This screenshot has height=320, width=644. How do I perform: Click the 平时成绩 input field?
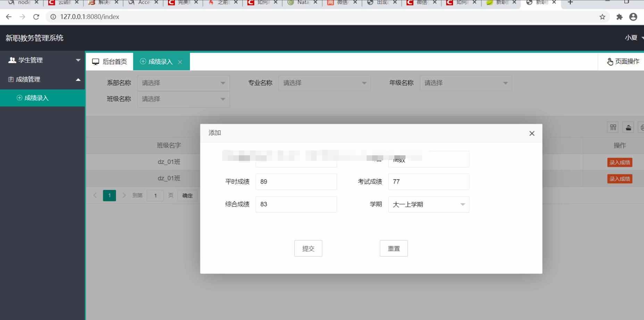pos(296,182)
